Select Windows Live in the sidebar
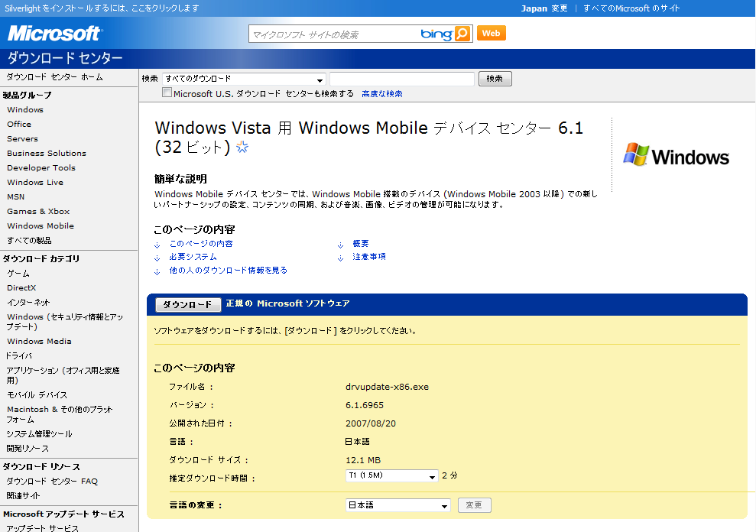Image resolution: width=756 pixels, height=532 pixels. pos(34,182)
